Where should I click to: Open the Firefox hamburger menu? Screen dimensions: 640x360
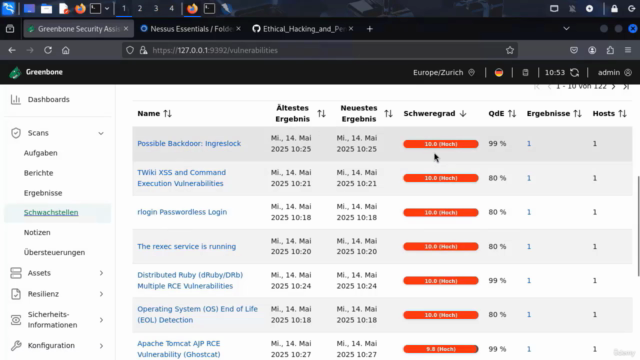(628, 50)
